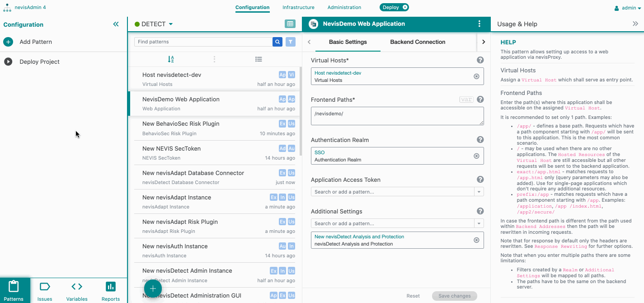
Task: Show help for Additional Settings
Action: tap(480, 211)
